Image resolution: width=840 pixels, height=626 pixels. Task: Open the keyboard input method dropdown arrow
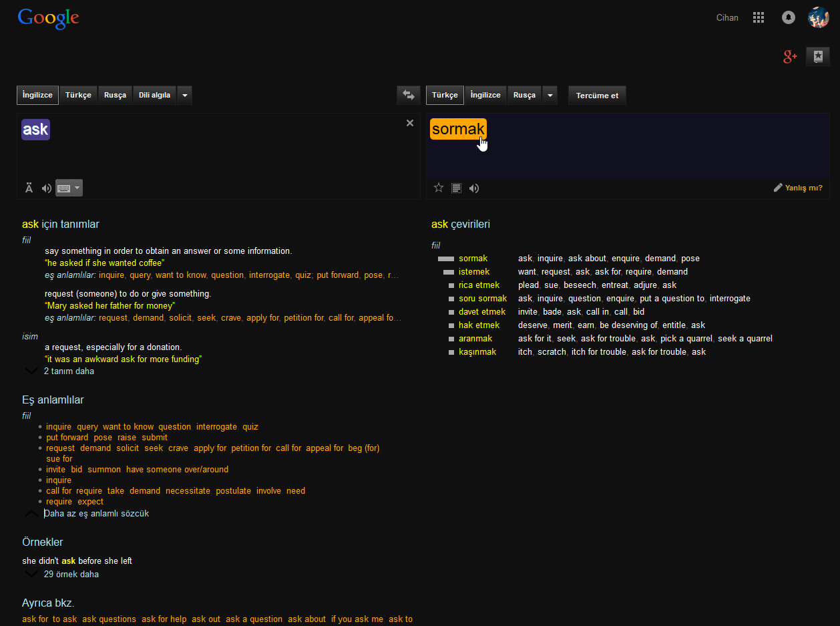(x=77, y=188)
